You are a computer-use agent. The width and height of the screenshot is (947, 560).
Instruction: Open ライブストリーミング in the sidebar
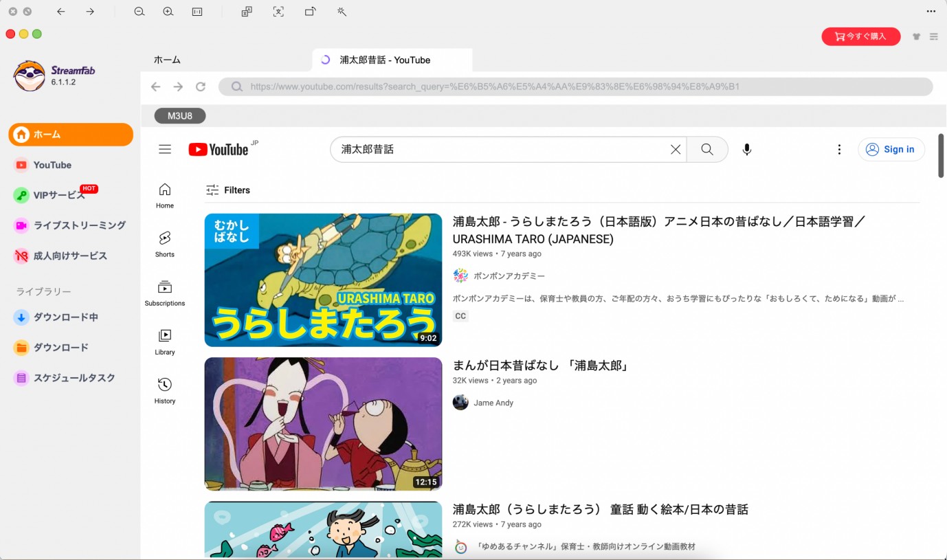(x=71, y=225)
